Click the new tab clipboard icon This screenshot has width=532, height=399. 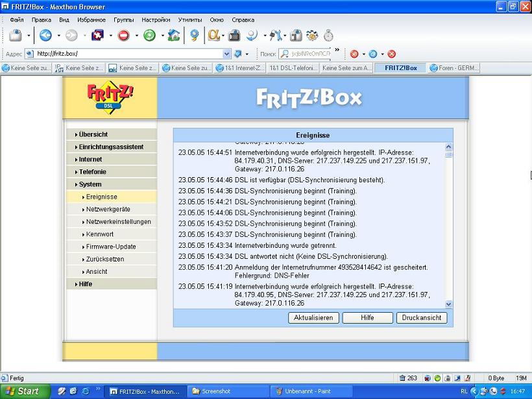coord(16,35)
